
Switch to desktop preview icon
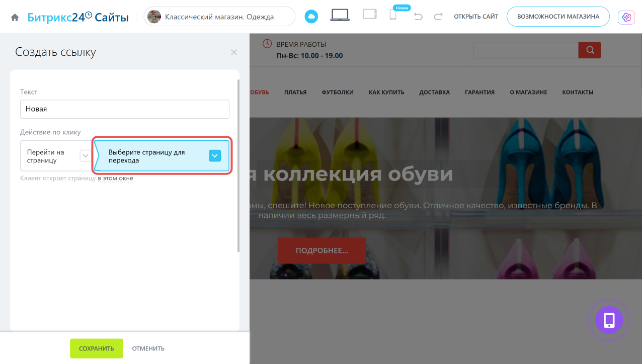point(340,16)
